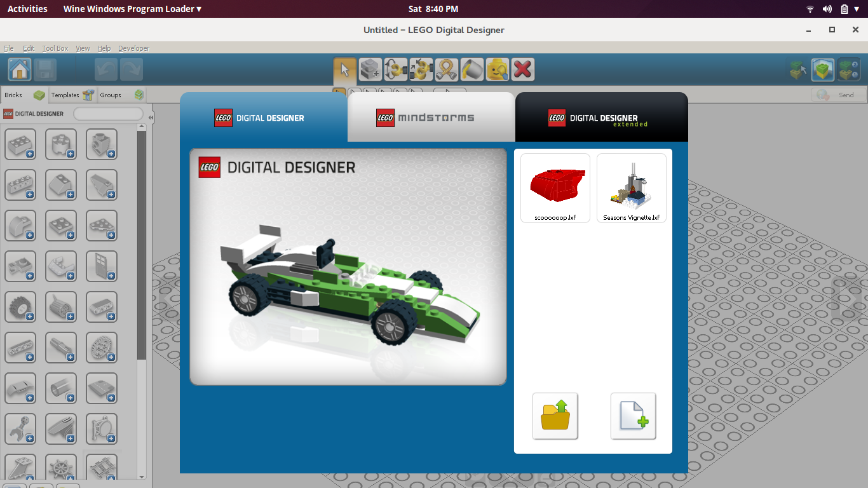868x488 pixels.
Task: Choose the Hinge tool
Action: [x=396, y=69]
